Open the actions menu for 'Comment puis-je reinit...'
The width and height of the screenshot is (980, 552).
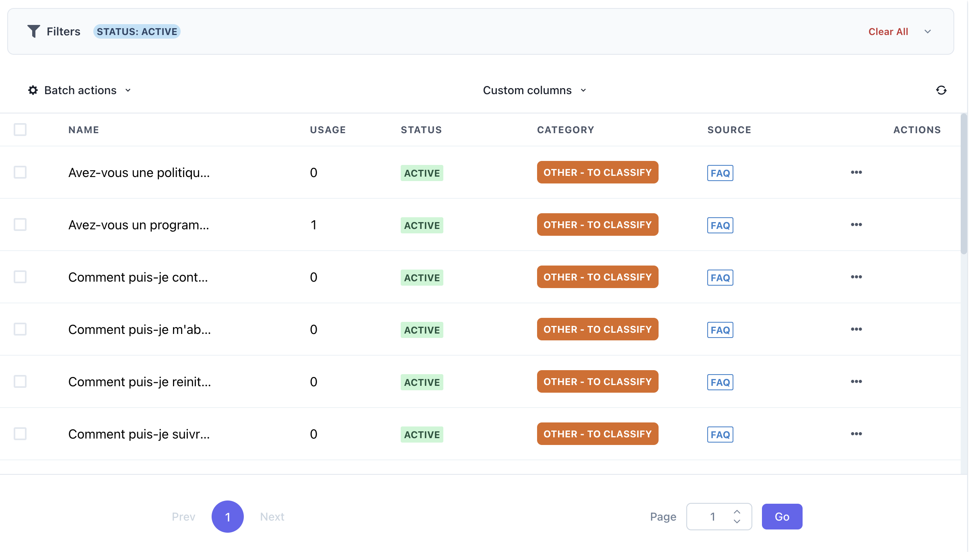pyautogui.click(x=856, y=381)
